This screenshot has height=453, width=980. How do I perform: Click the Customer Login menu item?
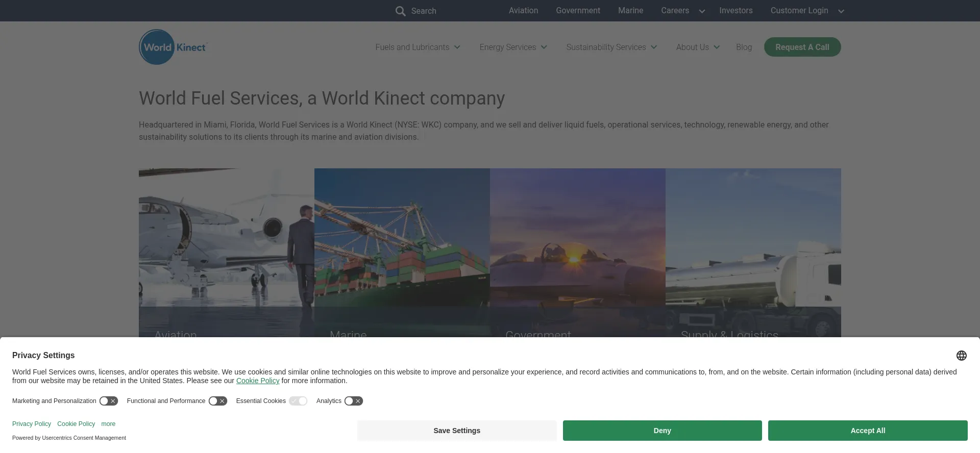799,11
